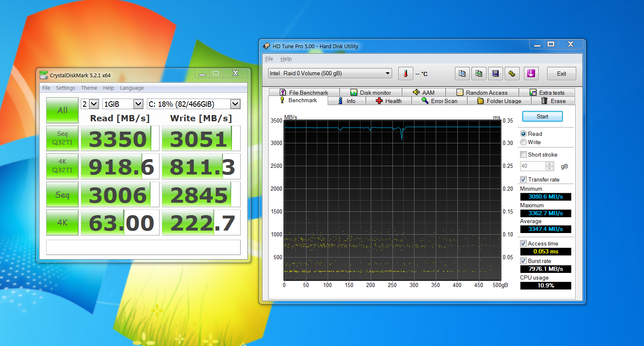
Task: Decrease short stroke size with down arrow
Action: [x=550, y=168]
